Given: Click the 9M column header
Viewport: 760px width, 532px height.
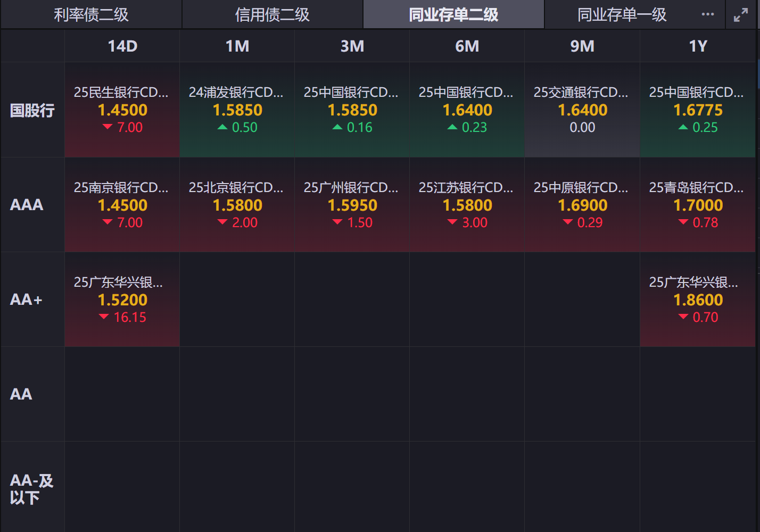Looking at the screenshot, I should pos(582,46).
